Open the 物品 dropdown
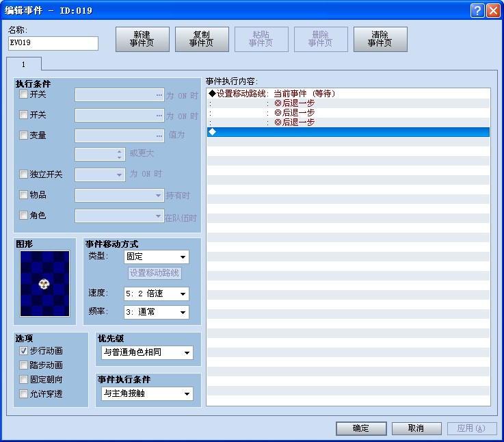The width and height of the screenshot is (504, 442). [x=120, y=195]
